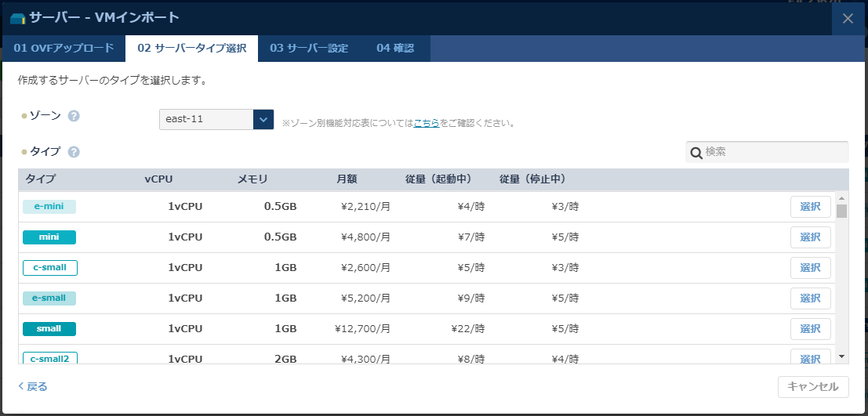
Task: Focus the 検索 search field
Action: coord(772,152)
